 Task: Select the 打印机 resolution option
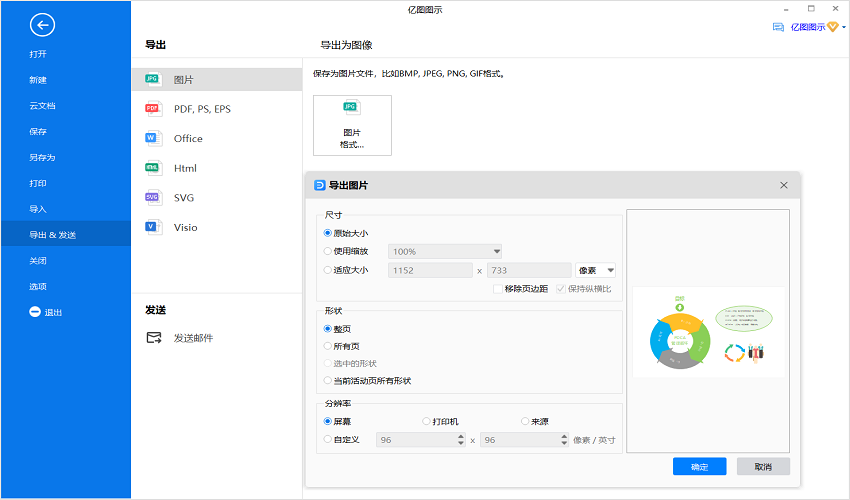(426, 421)
